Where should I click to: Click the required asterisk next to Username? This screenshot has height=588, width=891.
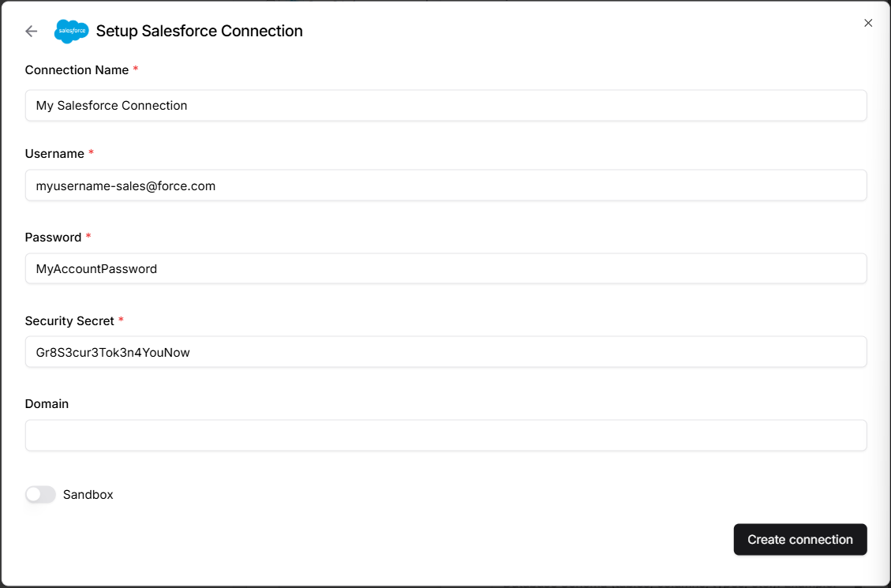(92, 153)
